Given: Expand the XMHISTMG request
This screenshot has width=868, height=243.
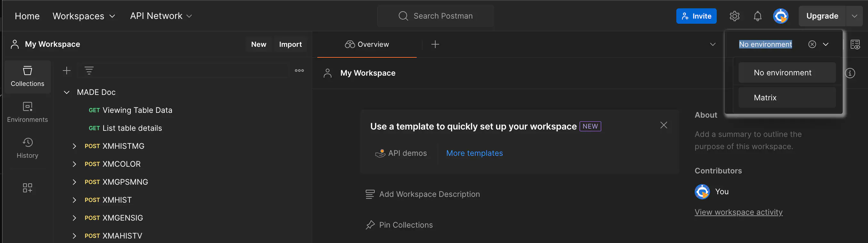Looking at the screenshot, I should coord(74,146).
